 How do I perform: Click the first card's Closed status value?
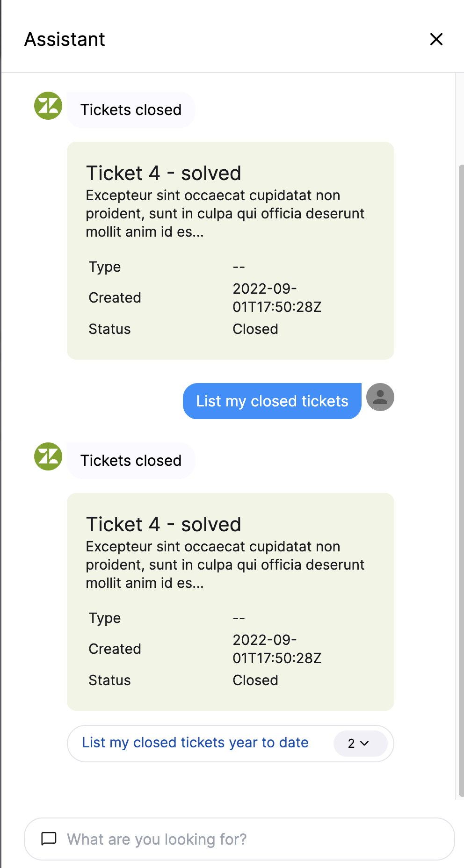click(255, 329)
